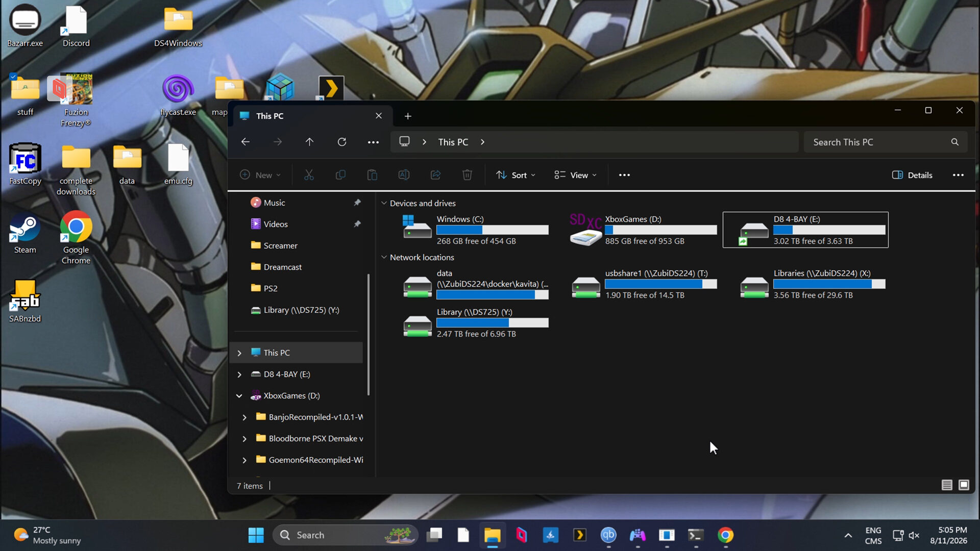Expand This PC in the navigation tree
The image size is (980, 551).
coord(239,353)
